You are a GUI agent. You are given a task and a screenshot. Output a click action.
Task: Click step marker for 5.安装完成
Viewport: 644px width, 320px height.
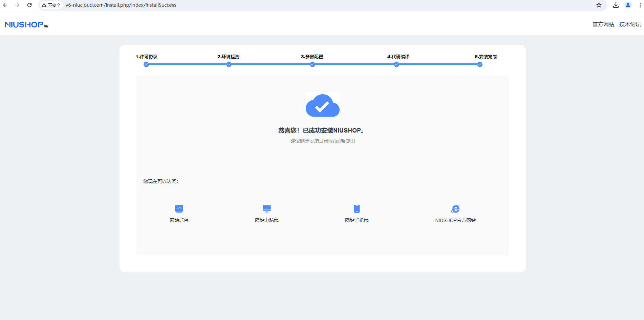click(x=480, y=64)
